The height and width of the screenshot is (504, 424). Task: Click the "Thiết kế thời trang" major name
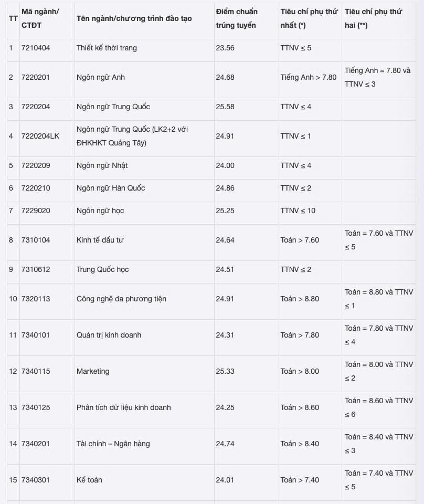(x=107, y=48)
